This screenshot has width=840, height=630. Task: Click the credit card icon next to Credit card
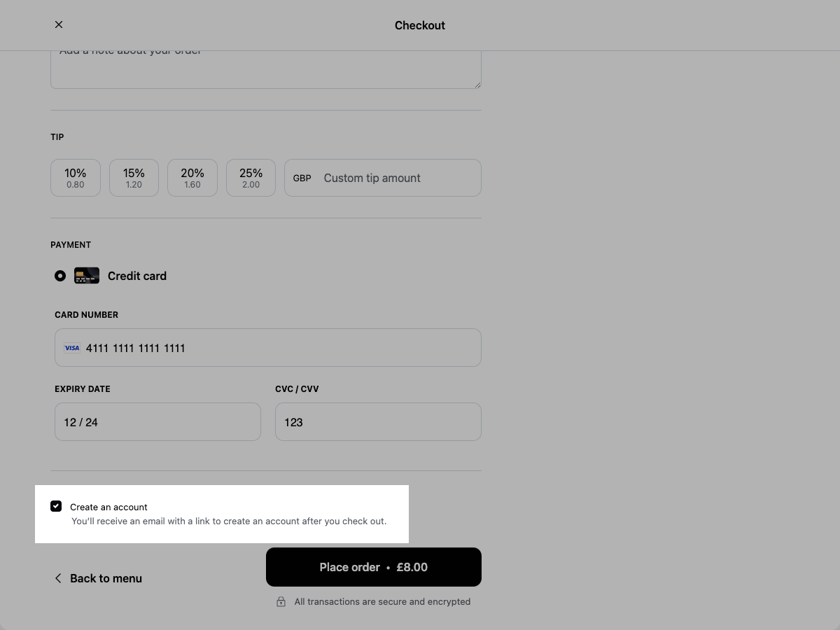tap(87, 275)
